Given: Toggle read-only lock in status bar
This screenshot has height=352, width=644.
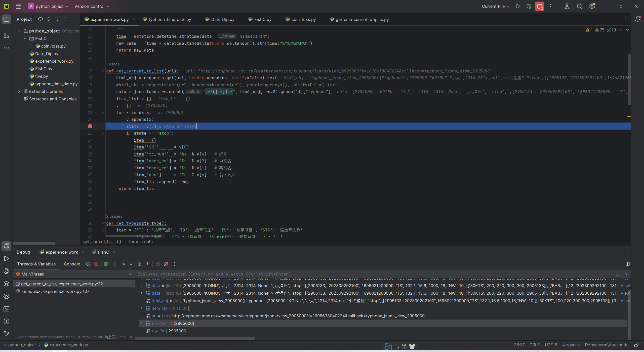Looking at the screenshot, I should [636, 345].
